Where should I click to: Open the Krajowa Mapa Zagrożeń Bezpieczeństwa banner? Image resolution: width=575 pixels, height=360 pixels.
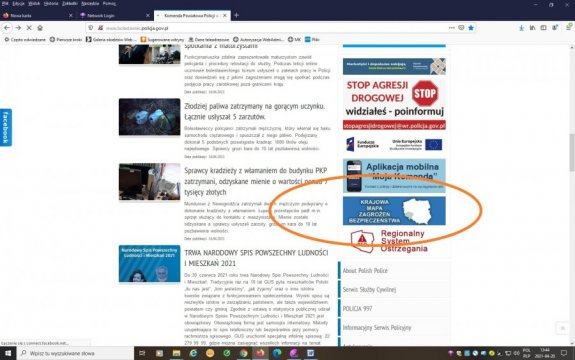pyautogui.click(x=394, y=211)
